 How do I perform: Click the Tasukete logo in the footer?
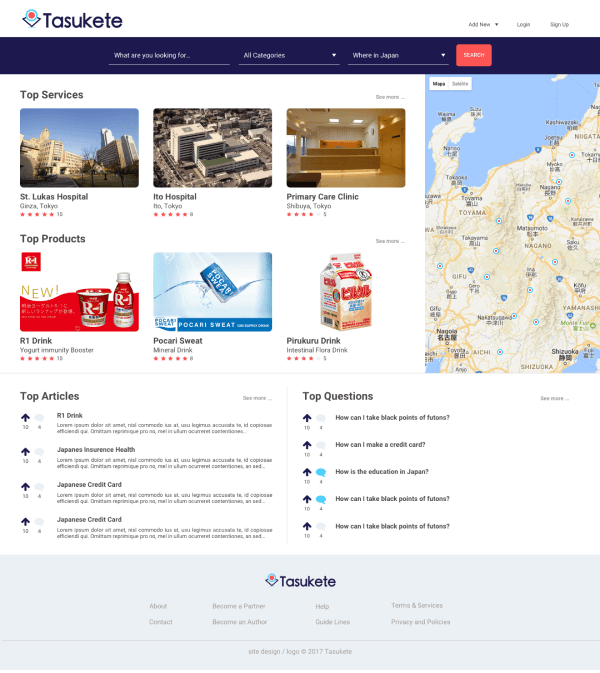click(x=300, y=581)
